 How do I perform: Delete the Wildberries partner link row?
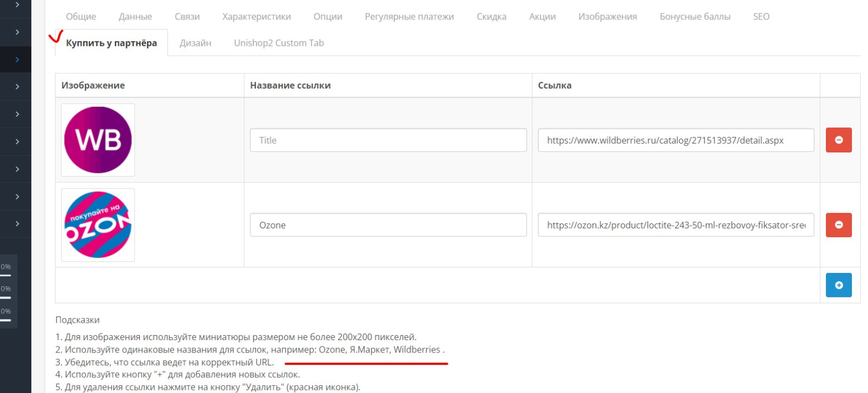[838, 140]
